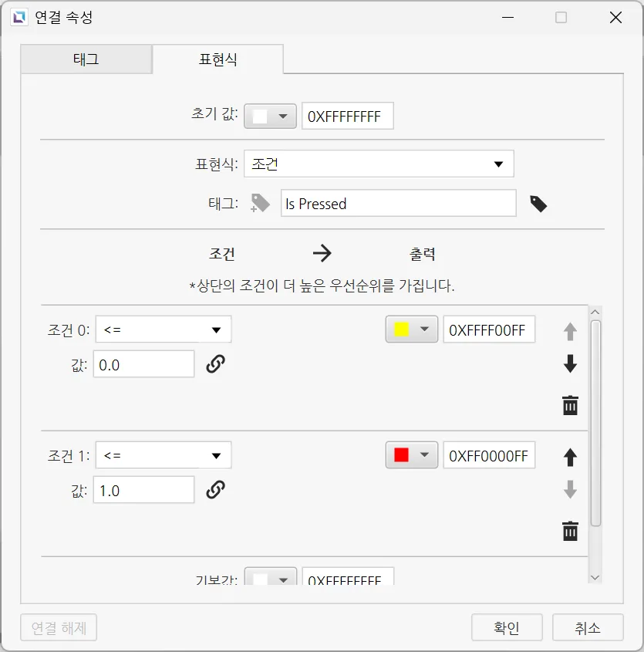Image resolution: width=644 pixels, height=652 pixels.
Task: Open the red output color picker
Action: click(411, 455)
